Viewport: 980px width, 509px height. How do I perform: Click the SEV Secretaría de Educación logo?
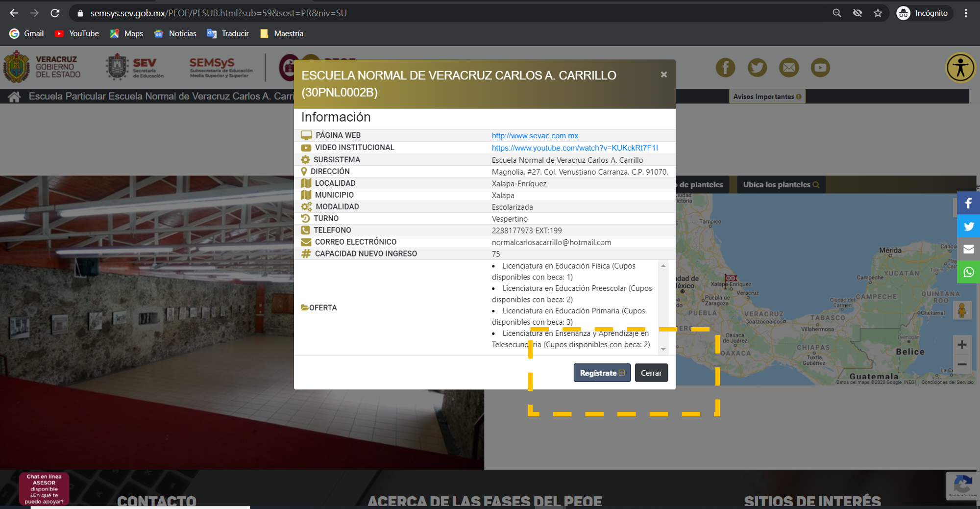(135, 67)
